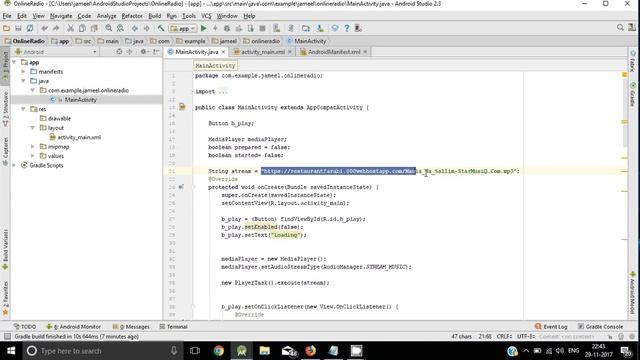Screen dimensions: 640x360
Task: Open the VCS menu
Action: [x=206, y=16]
